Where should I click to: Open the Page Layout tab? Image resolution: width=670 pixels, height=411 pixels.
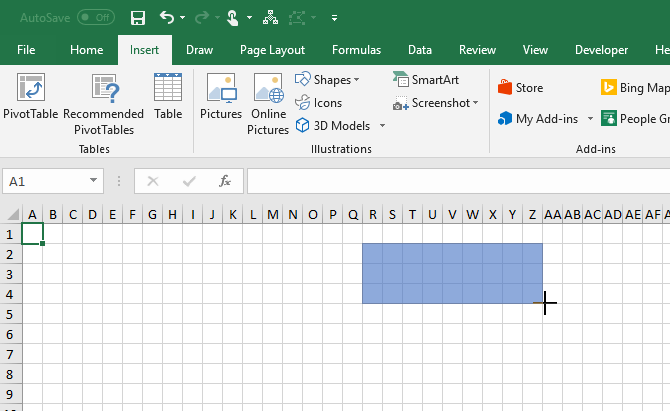tap(272, 50)
